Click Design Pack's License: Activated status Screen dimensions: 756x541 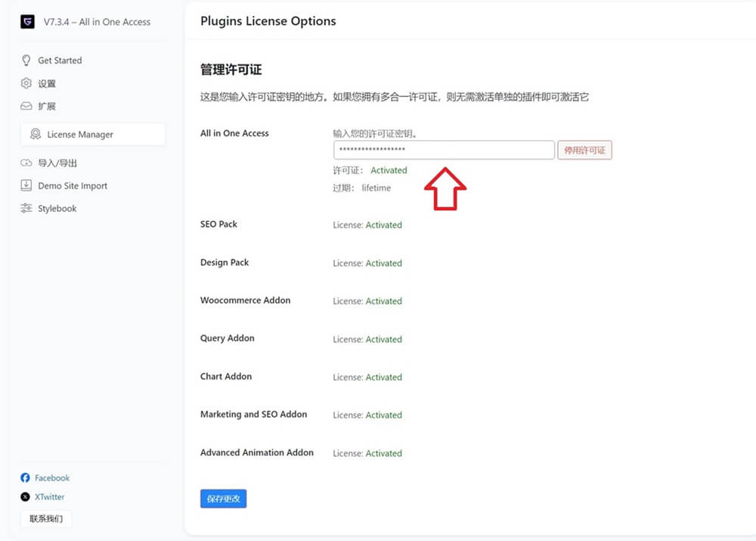pos(367,263)
